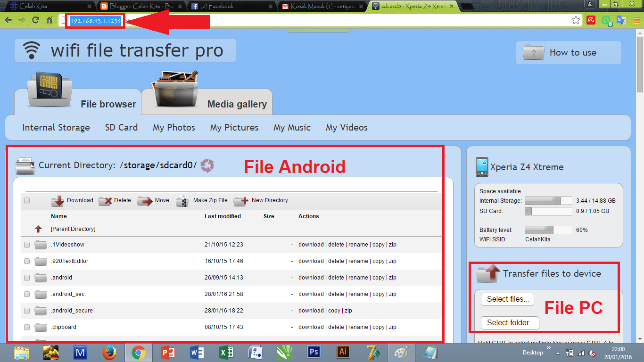The width and height of the screenshot is (644, 362).
Task: Open the My Music section
Action: pyautogui.click(x=292, y=127)
